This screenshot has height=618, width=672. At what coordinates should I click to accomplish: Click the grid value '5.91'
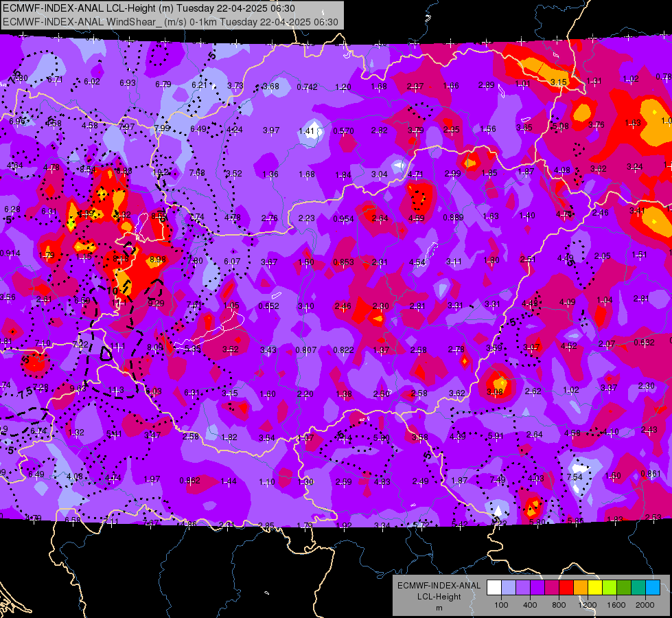[x=496, y=436]
